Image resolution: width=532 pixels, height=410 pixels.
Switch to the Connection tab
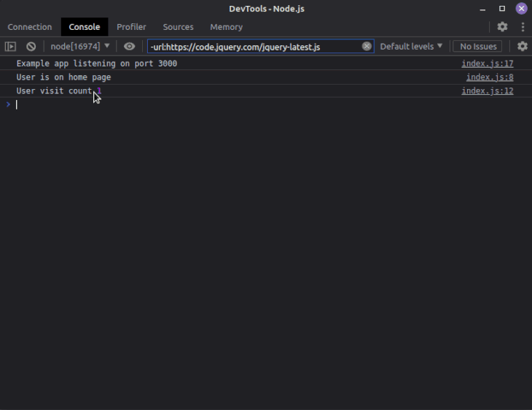(30, 27)
